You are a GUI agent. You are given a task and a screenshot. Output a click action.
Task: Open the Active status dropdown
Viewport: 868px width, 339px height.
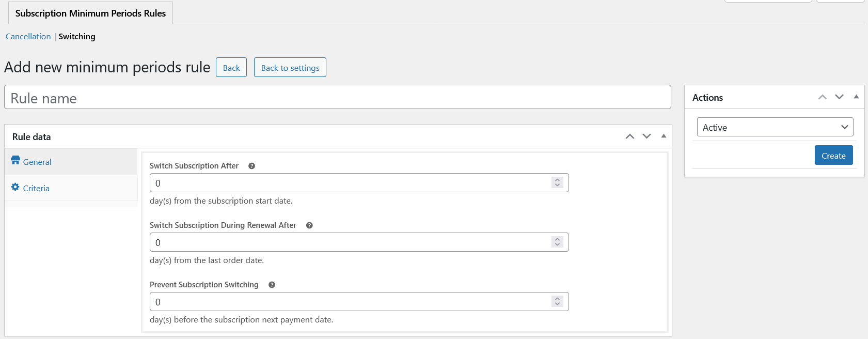(x=775, y=127)
